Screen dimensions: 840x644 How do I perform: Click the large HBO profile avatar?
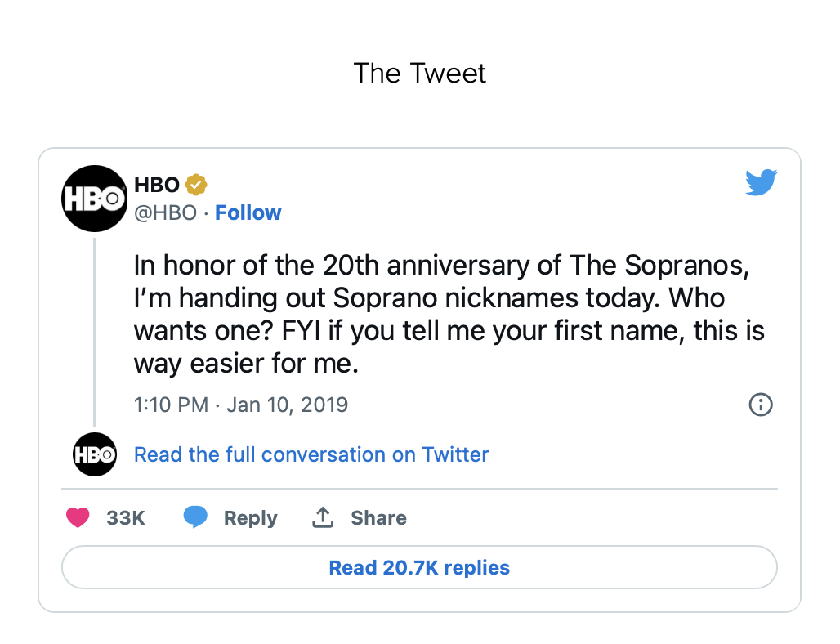[95, 199]
